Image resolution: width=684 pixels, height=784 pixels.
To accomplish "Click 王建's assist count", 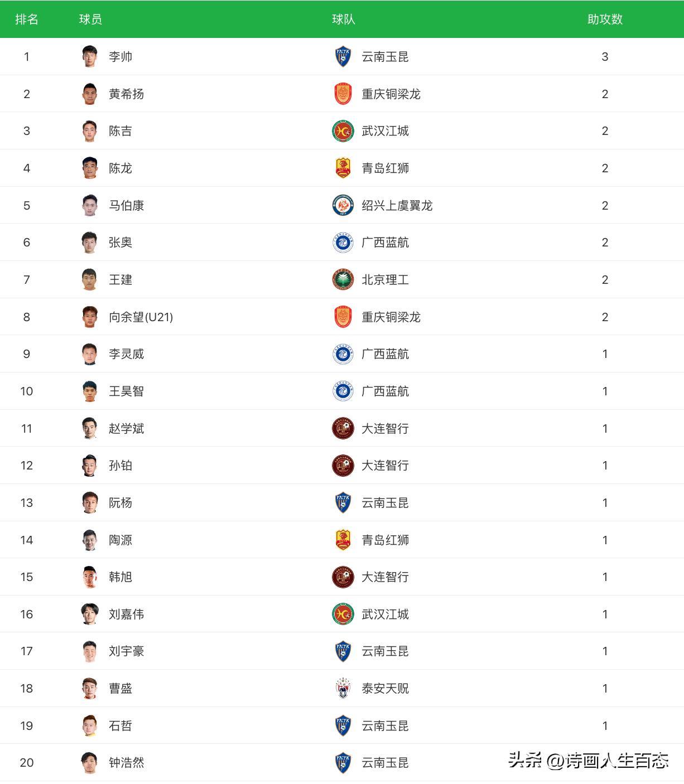I will (x=605, y=279).
